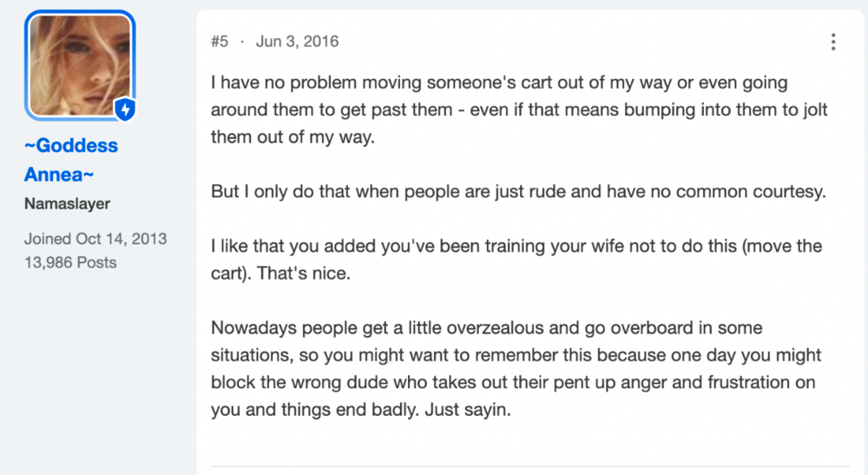868x475 pixels.
Task: Click the word 'overzealous' in the post
Action: point(496,327)
